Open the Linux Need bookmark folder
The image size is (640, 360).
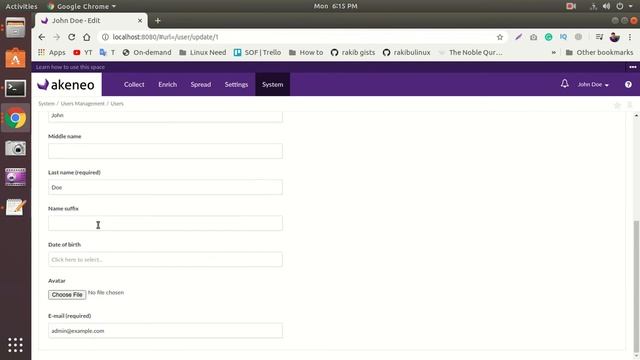click(203, 53)
